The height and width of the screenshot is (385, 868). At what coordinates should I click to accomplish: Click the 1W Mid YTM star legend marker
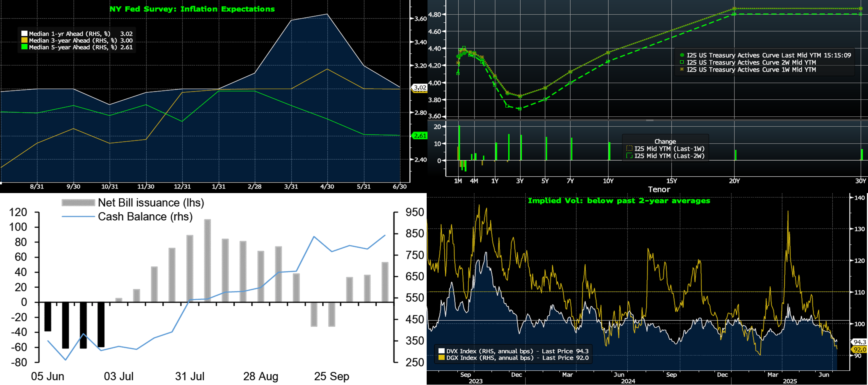click(682, 69)
